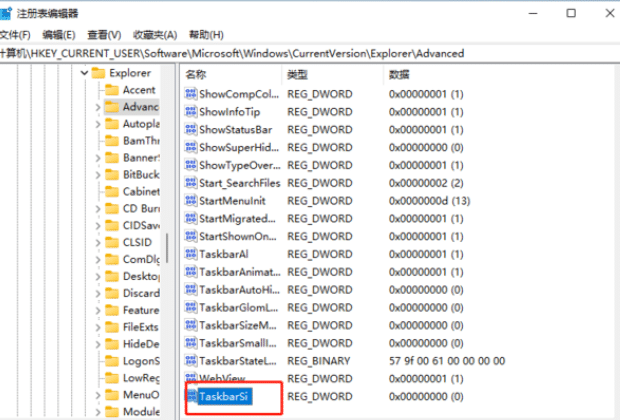This screenshot has width=620, height=420.
Task: Select the Feature tree key
Action: (x=141, y=310)
